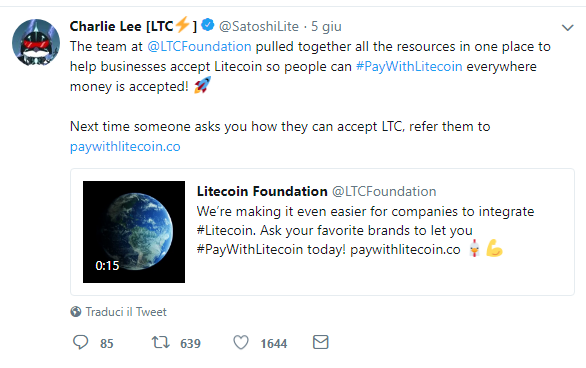
Task: Open the 5 giu tweet timestamp
Action: 326,27
